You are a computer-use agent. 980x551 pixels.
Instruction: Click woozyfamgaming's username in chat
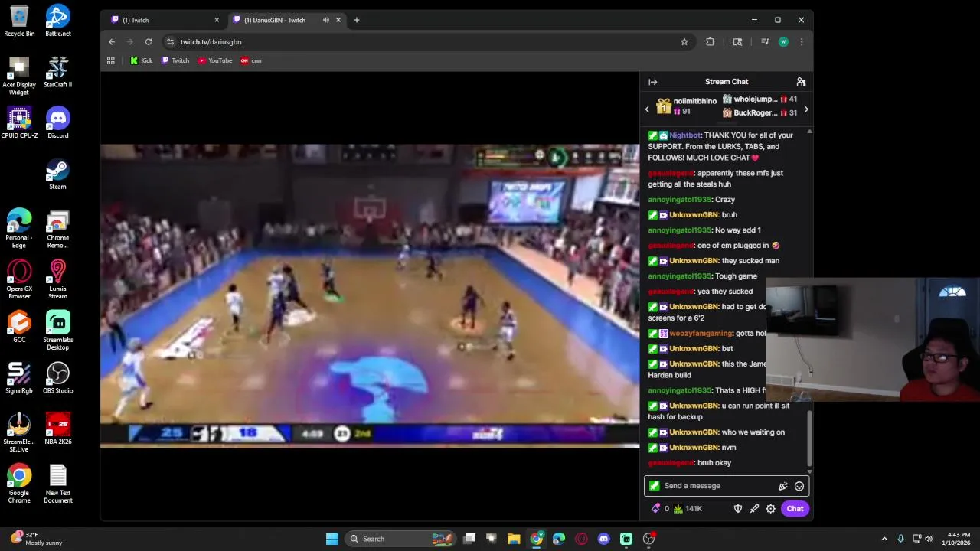(701, 334)
